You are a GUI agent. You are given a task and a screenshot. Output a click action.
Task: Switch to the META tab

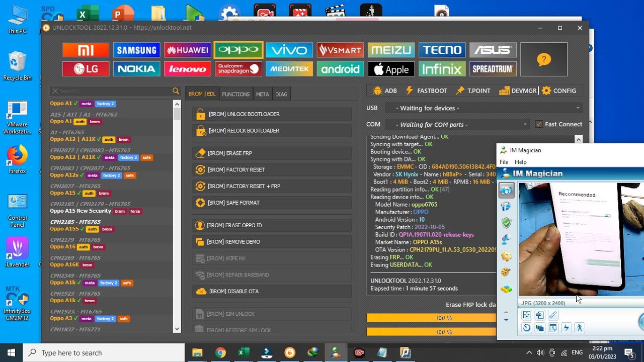[262, 94]
